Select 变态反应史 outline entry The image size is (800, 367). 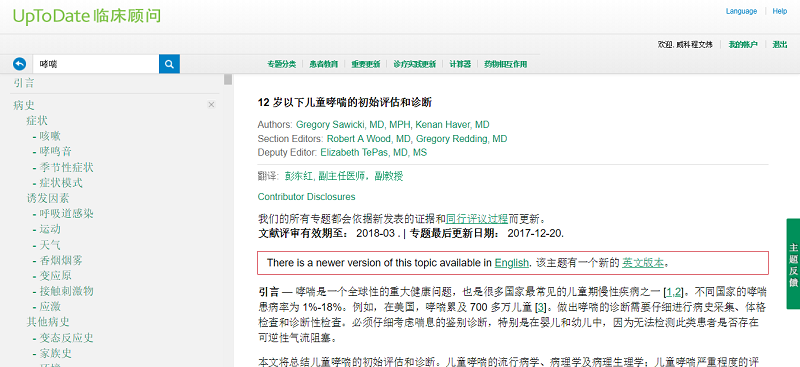66,338
